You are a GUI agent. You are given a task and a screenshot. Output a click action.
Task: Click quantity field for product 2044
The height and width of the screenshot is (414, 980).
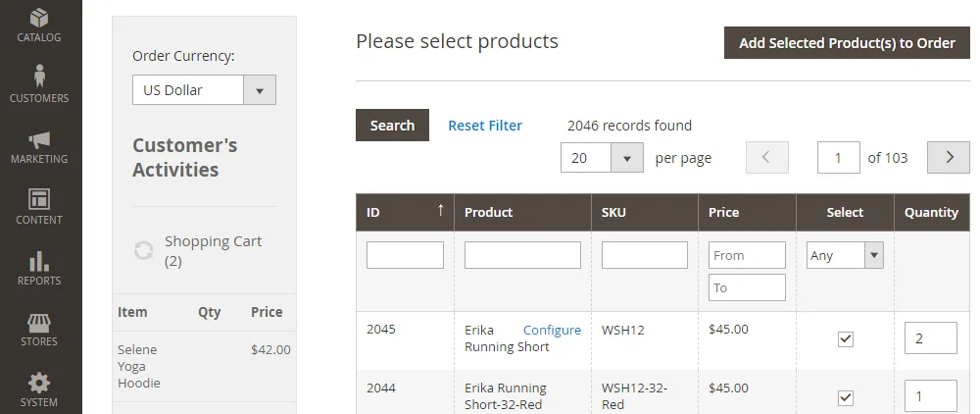click(x=931, y=396)
